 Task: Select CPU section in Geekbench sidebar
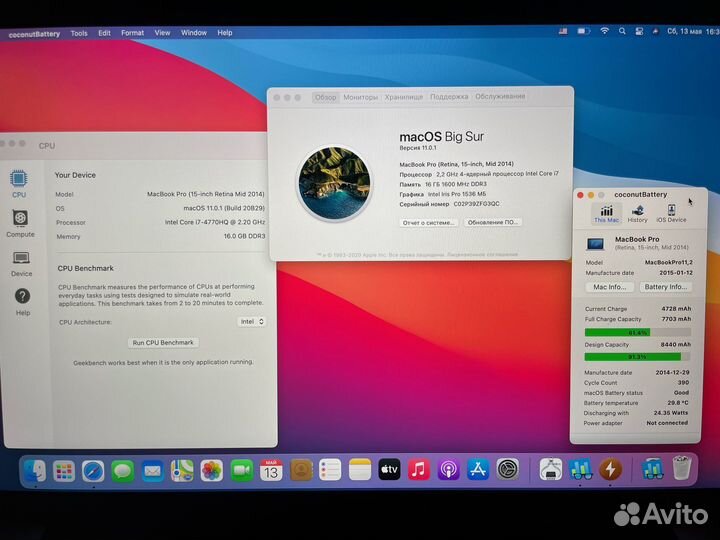(x=19, y=184)
